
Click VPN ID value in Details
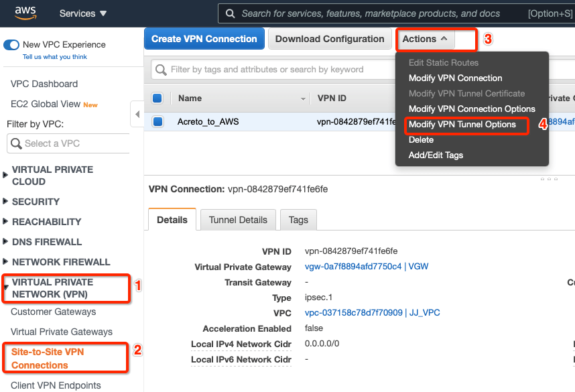click(x=351, y=251)
